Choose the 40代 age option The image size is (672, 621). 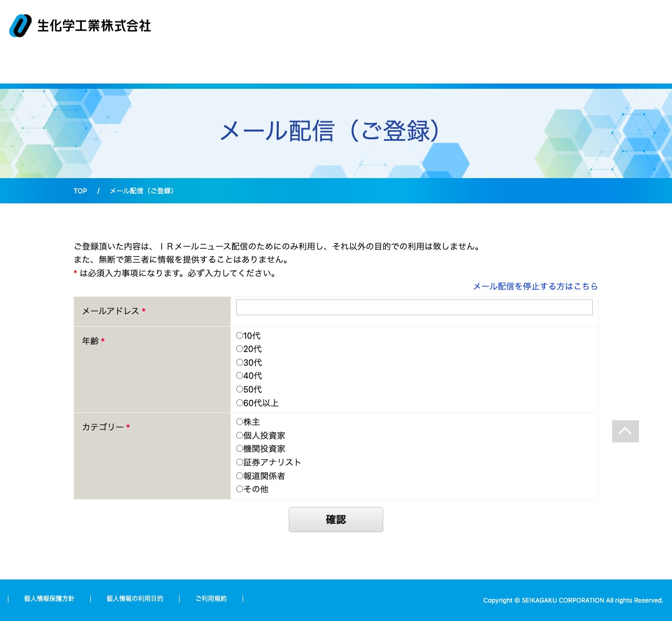(x=239, y=376)
